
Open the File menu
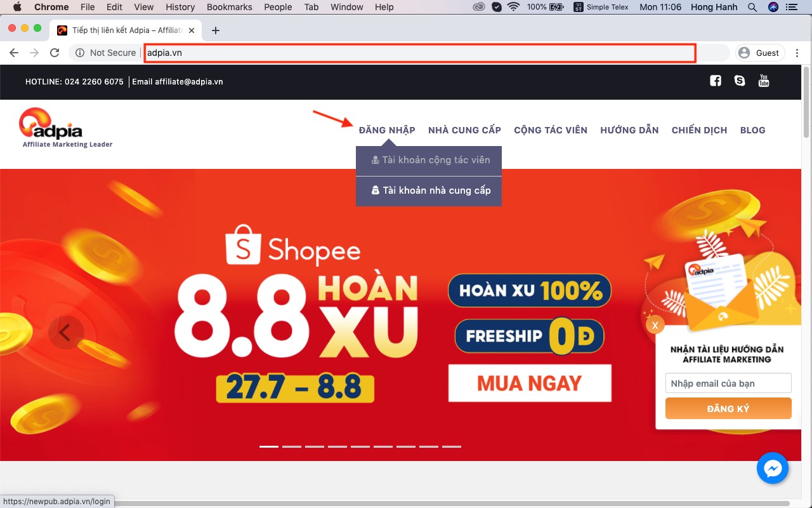coord(88,7)
